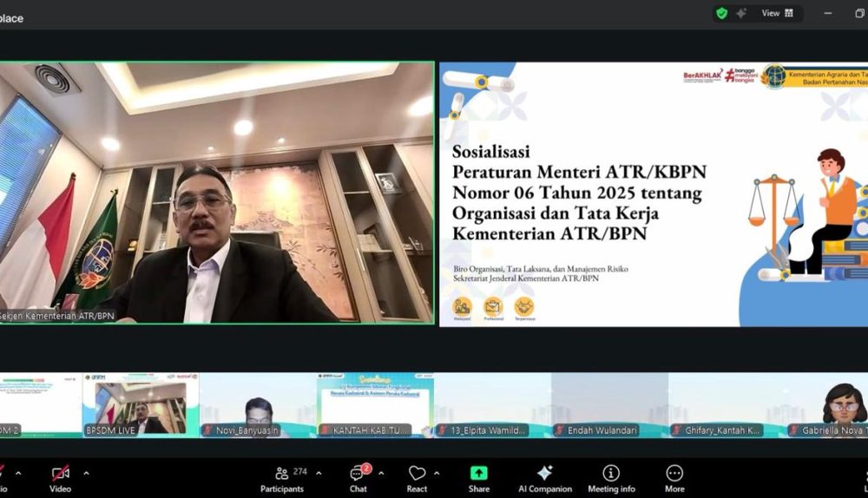Expand the React options arrow
The height and width of the screenshot is (498, 868).
tap(436, 474)
